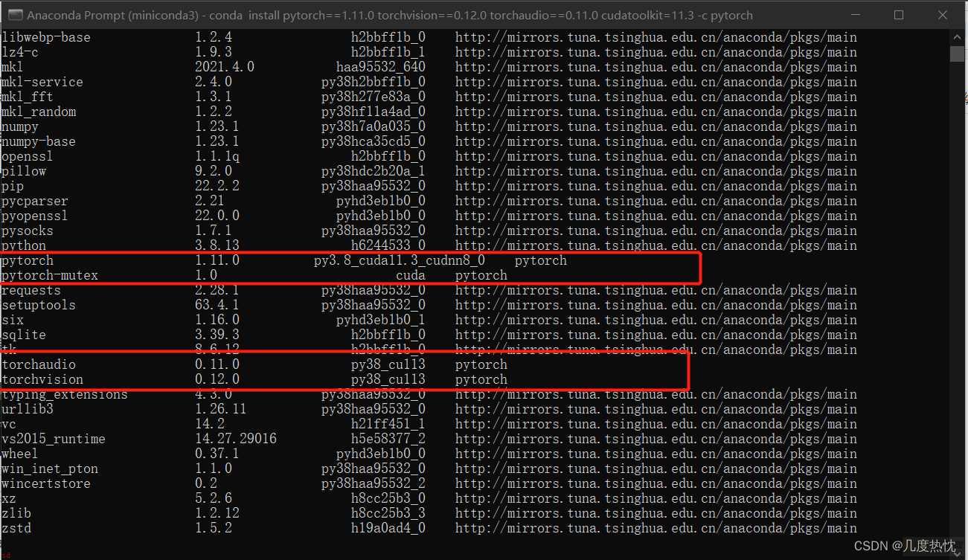Click the package name openssl

coord(28,156)
